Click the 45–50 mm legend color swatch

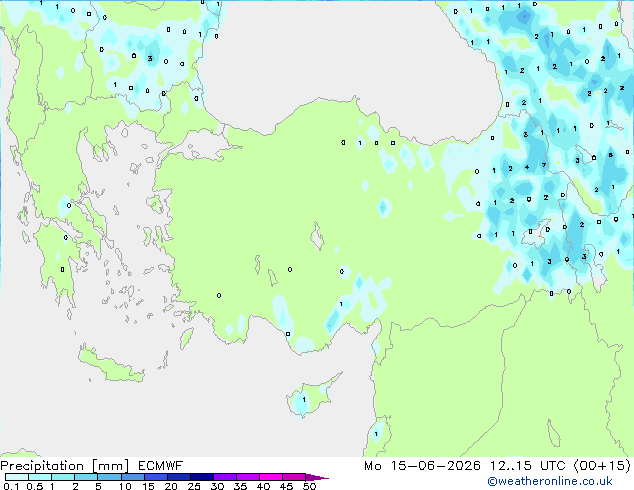(x=294, y=477)
